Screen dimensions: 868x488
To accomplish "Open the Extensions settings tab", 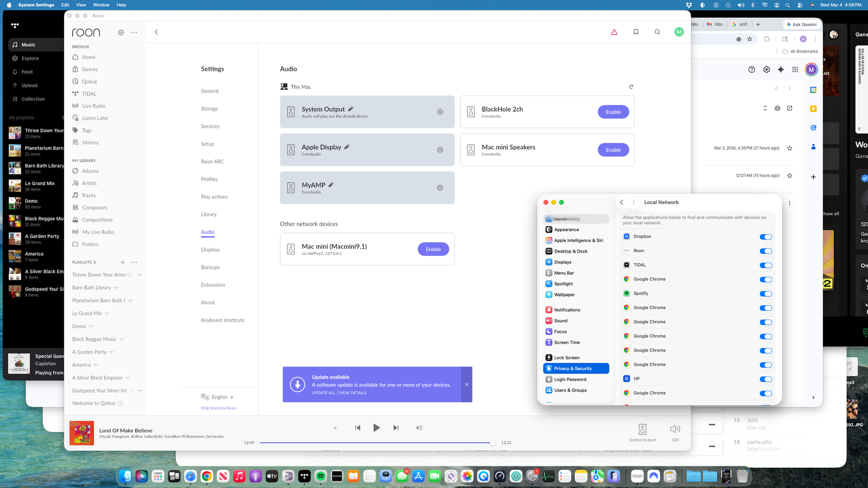I will 213,285.
